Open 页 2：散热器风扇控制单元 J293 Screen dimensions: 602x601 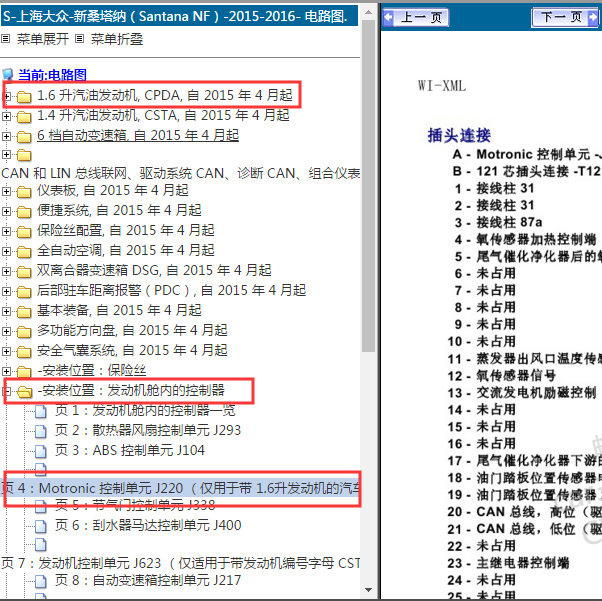pos(148,430)
